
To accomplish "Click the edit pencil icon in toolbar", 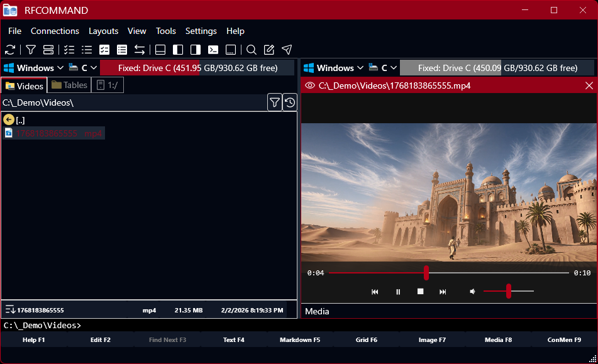I will 269,50.
